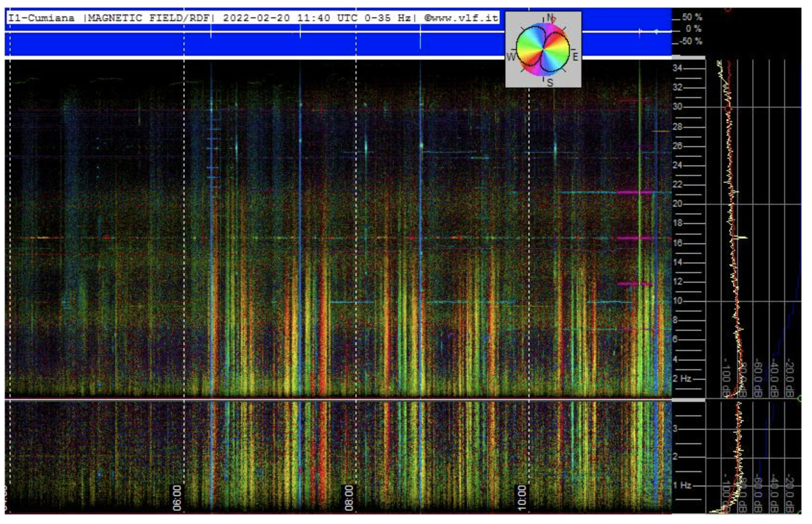Click the MAGNETIC FIELD/RDF header text
The height and width of the screenshot is (524, 812).
(149, 18)
